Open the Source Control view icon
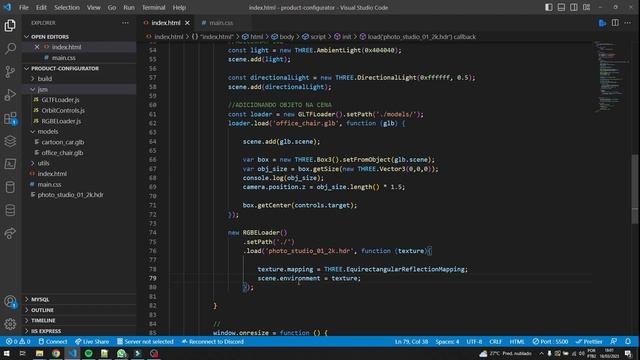640x360 pixels. point(10,71)
